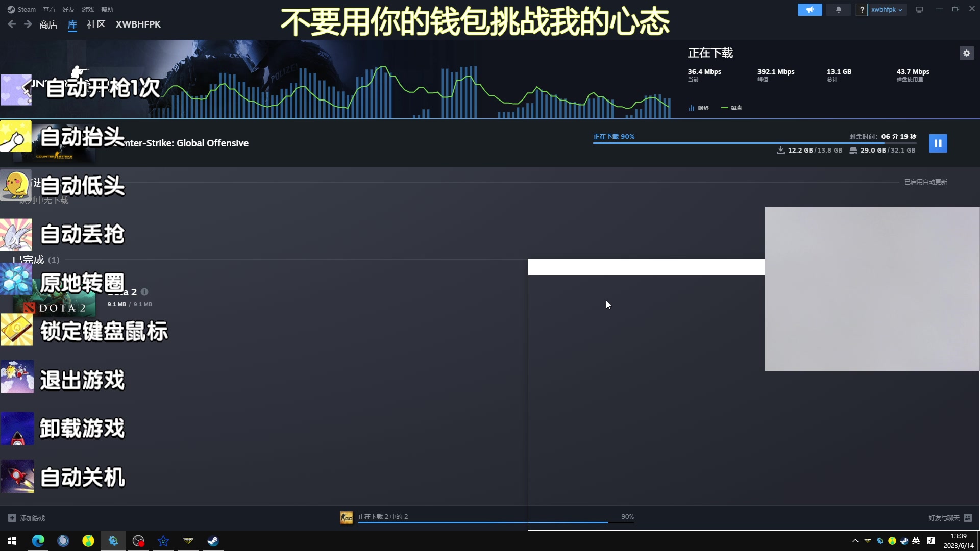This screenshot has height=551, width=980.
Task: Click the 29.0 GB / 32.1 GB disk size
Action: pos(888,150)
